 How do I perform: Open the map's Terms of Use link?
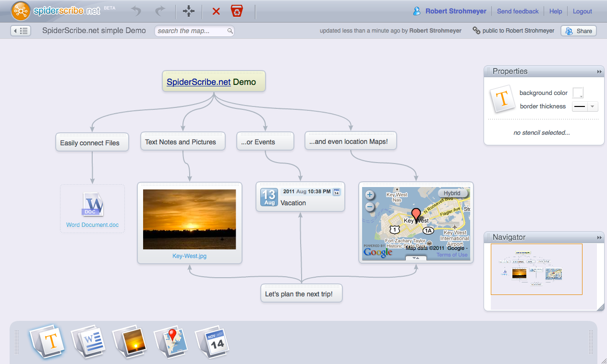point(452,255)
